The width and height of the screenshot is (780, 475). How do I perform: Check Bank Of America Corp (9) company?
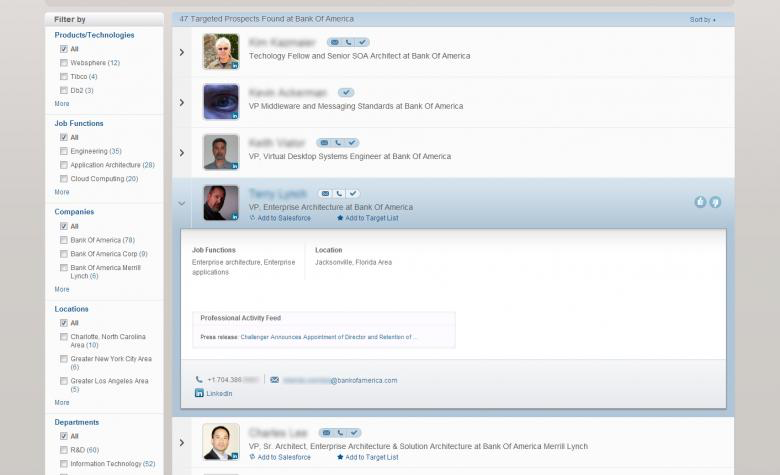(64, 254)
